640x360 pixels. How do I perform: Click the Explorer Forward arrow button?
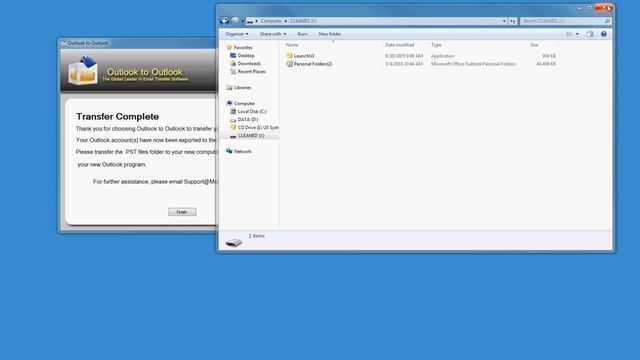(235, 21)
